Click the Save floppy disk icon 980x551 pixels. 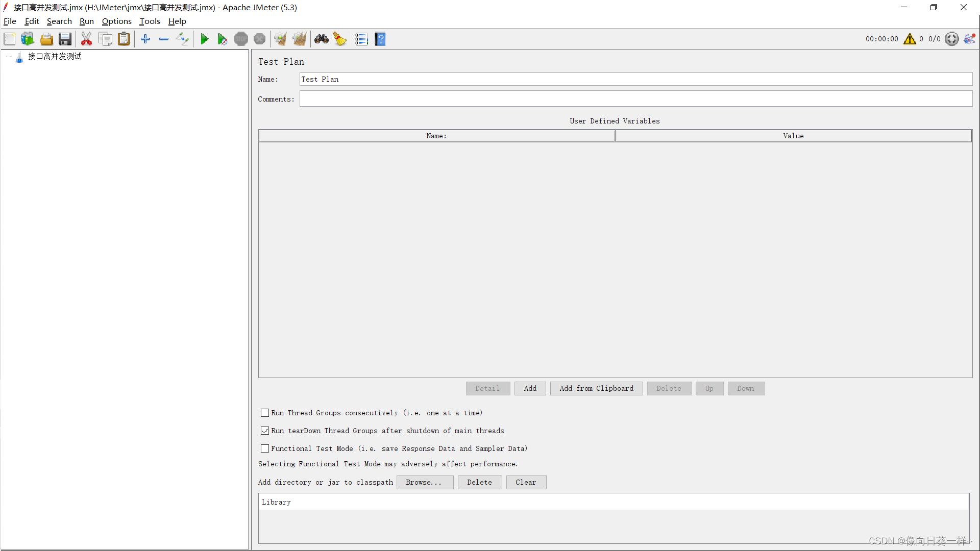pyautogui.click(x=65, y=39)
